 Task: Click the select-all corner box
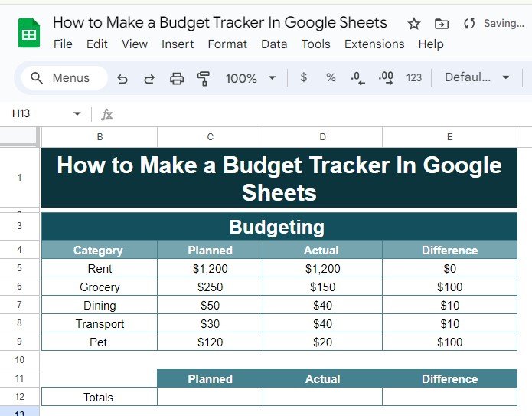(18, 137)
